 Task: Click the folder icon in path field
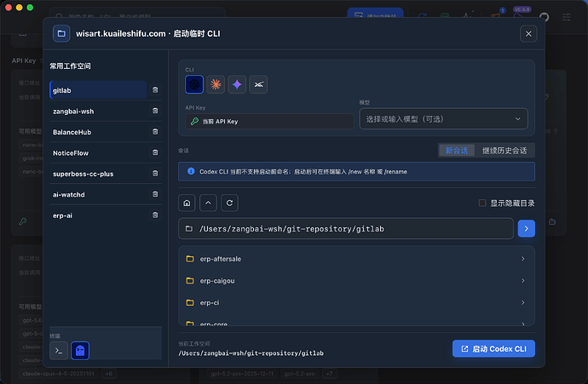tap(189, 228)
